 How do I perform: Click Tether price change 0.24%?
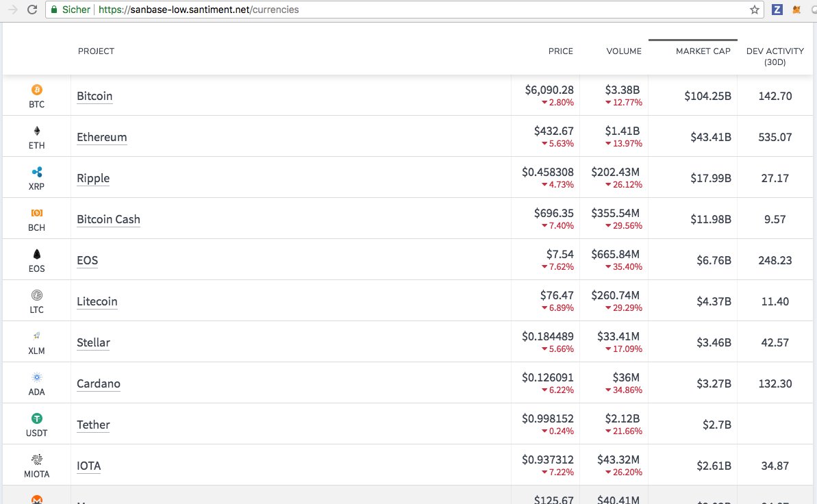tap(557, 431)
